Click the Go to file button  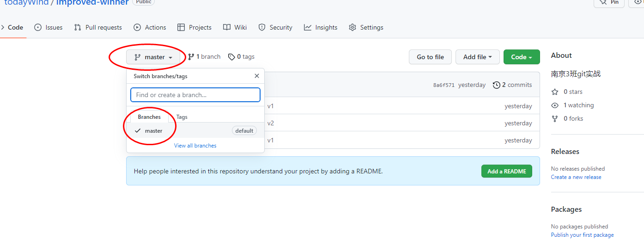click(x=430, y=57)
